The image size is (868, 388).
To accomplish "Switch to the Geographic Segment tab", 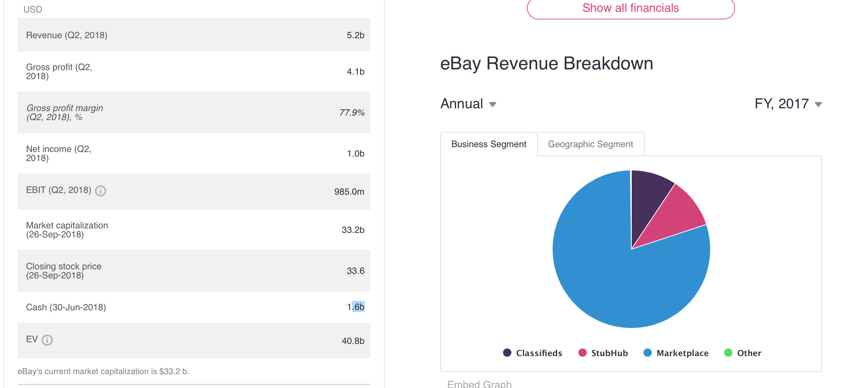I will point(590,144).
